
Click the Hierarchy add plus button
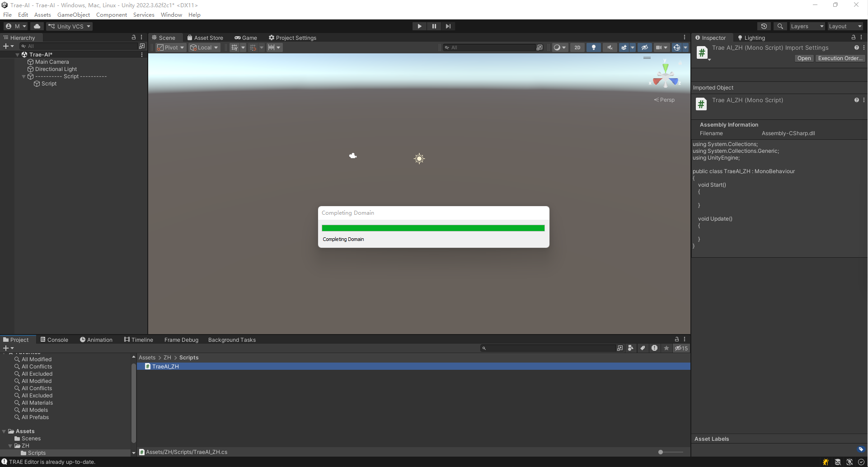[8, 46]
